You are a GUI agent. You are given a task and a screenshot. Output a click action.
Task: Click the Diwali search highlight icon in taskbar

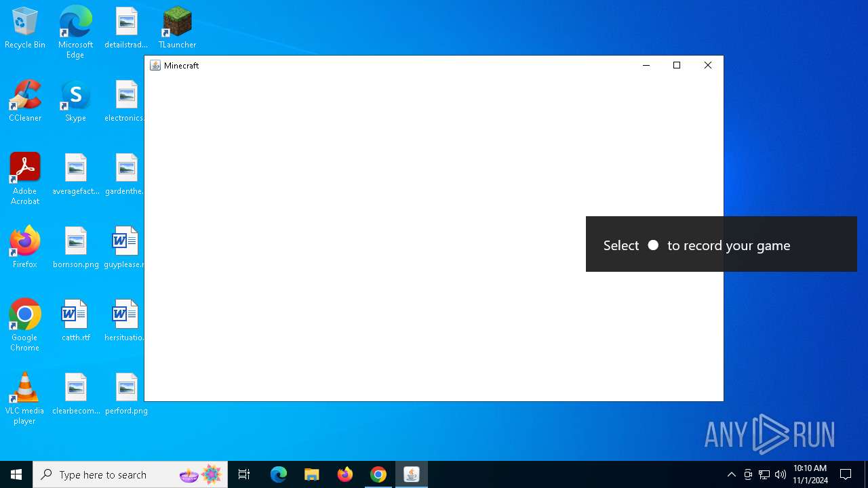pyautogui.click(x=201, y=474)
